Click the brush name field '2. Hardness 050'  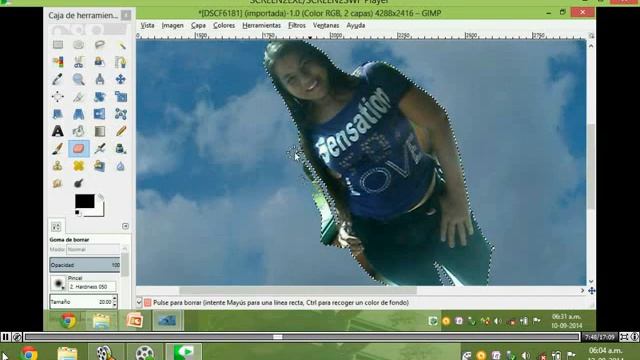(92, 287)
